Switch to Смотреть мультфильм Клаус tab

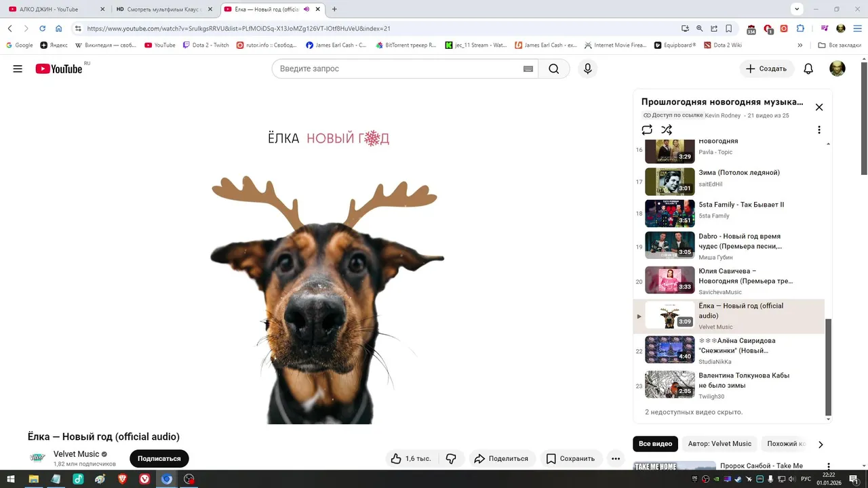click(164, 9)
